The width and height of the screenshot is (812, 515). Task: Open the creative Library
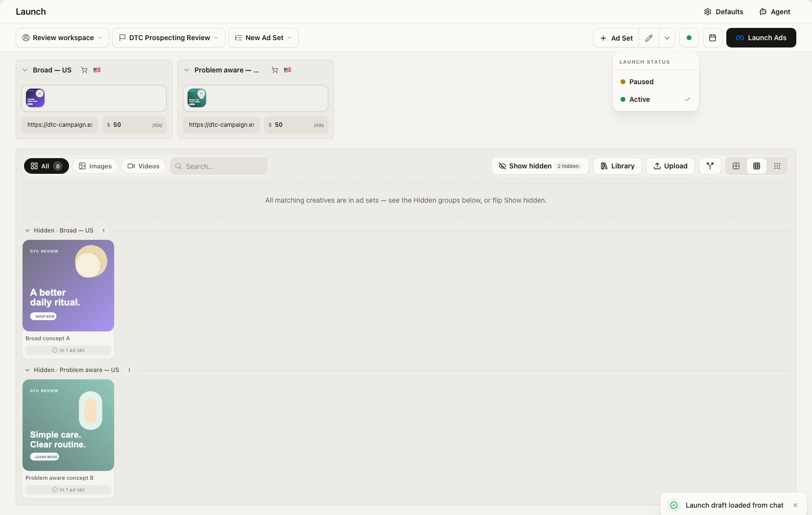coord(618,166)
